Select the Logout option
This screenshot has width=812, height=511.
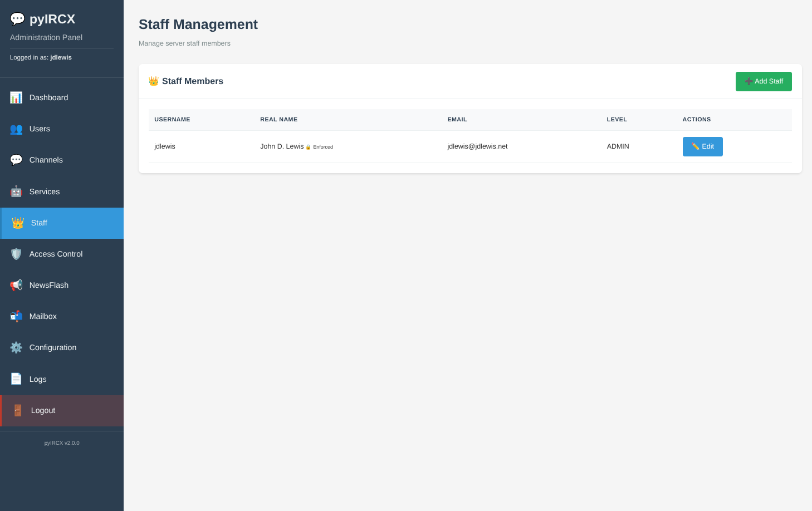click(x=43, y=410)
